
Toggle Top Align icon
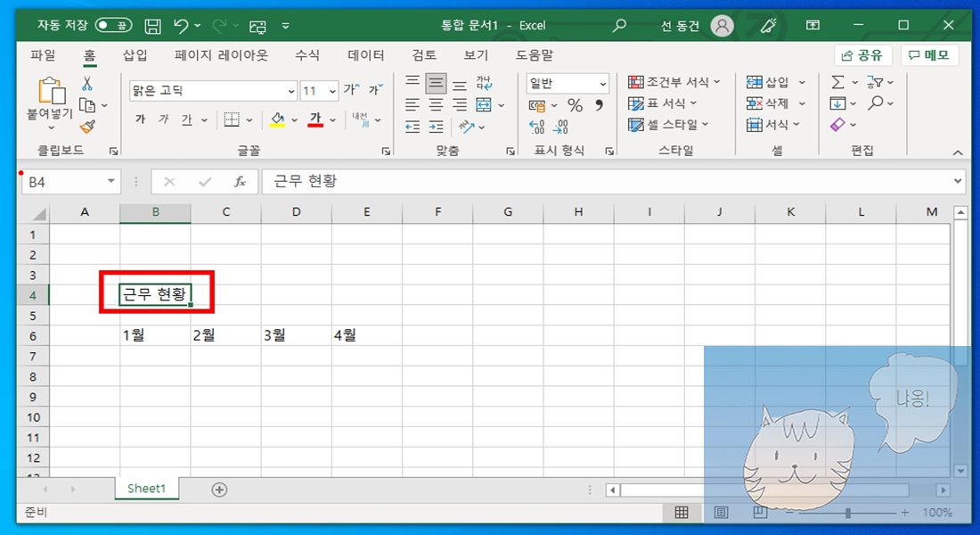tap(412, 83)
